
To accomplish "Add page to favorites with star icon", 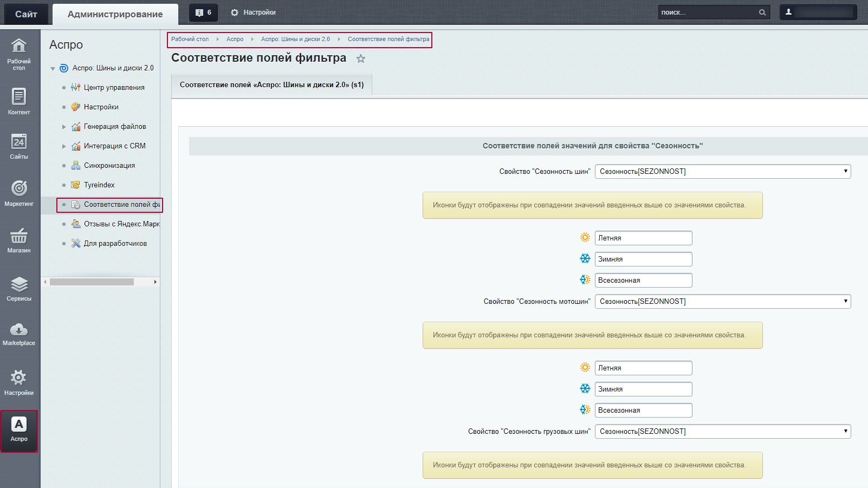I will (x=361, y=58).
